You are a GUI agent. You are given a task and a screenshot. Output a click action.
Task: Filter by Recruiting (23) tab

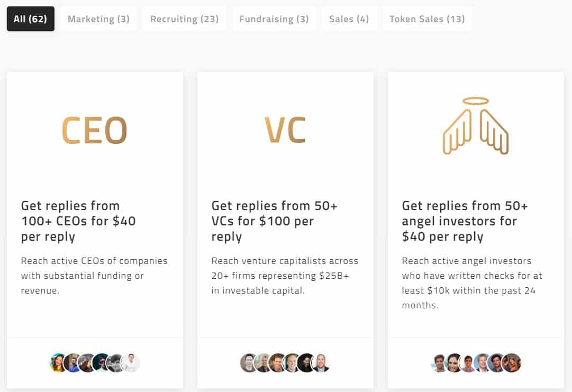click(x=184, y=19)
